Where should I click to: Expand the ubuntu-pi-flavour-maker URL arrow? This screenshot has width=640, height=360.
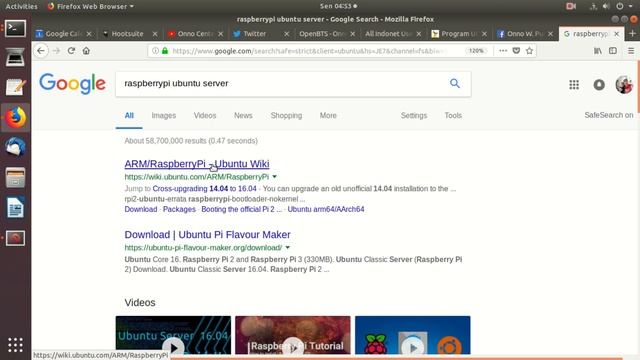(287, 247)
